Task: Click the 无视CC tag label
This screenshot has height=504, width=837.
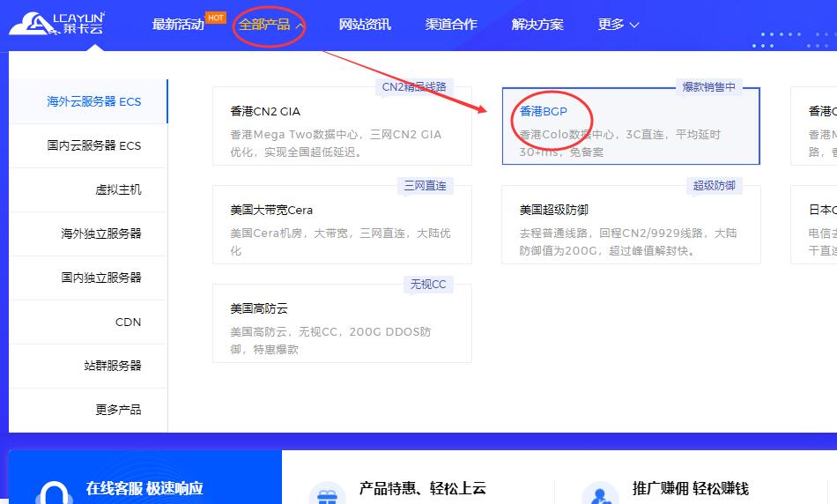Action: coord(427,284)
